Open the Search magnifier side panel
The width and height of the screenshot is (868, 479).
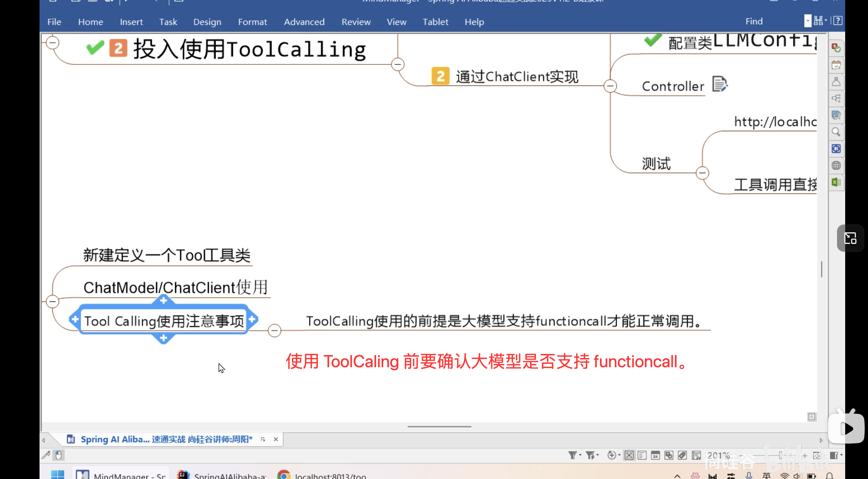pos(836,132)
